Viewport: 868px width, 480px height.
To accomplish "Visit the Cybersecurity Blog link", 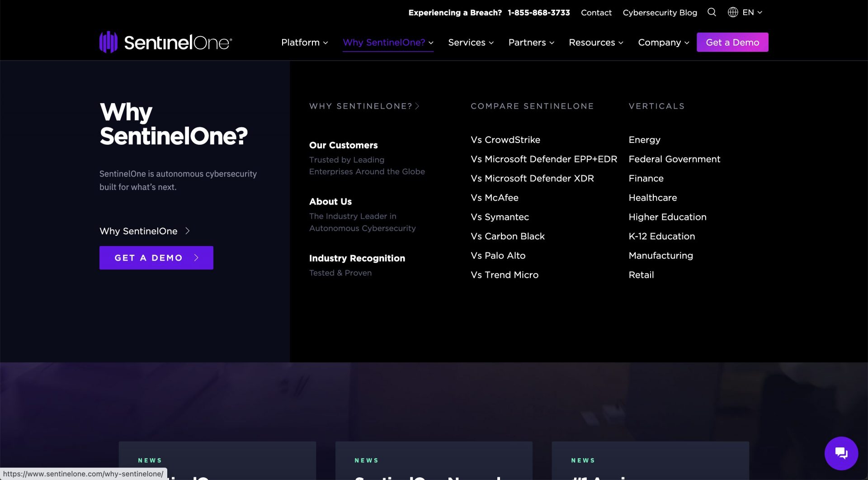I will pyautogui.click(x=660, y=13).
